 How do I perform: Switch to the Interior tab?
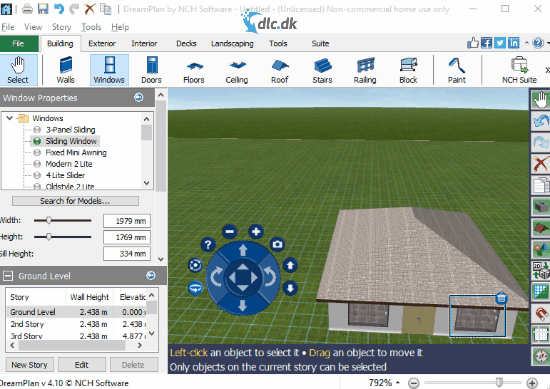tap(144, 43)
